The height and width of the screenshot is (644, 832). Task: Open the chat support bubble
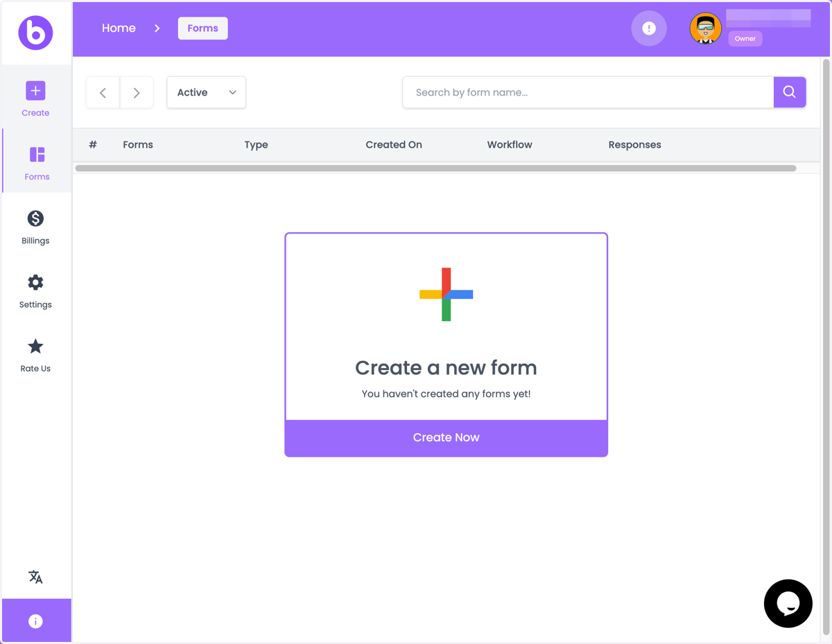pyautogui.click(x=788, y=604)
